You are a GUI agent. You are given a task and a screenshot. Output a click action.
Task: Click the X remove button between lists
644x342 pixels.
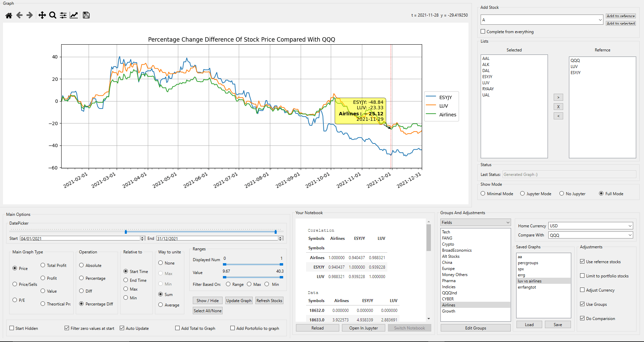(558, 107)
